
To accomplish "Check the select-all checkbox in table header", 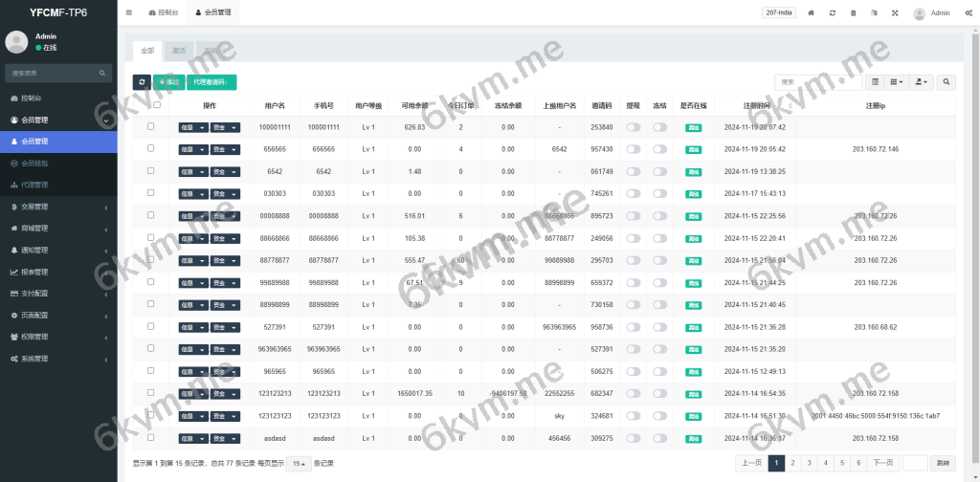I will tap(157, 105).
